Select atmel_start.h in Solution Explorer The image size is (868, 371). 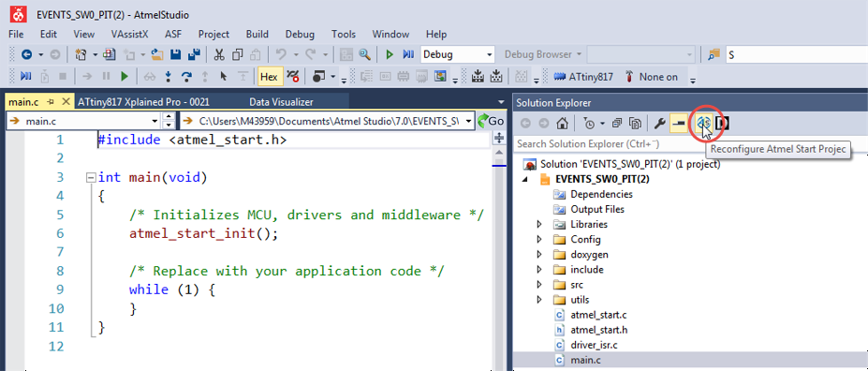tap(599, 330)
